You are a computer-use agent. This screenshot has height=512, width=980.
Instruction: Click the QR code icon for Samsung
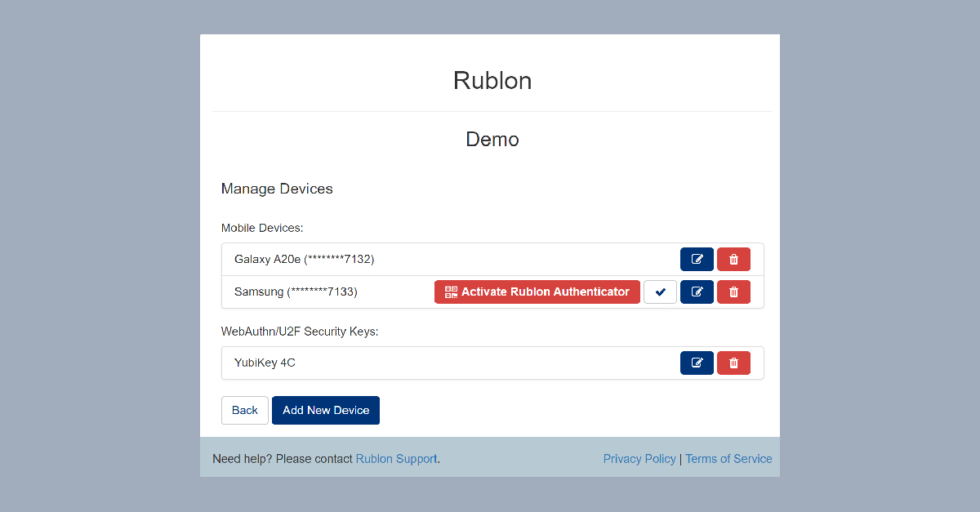451,292
